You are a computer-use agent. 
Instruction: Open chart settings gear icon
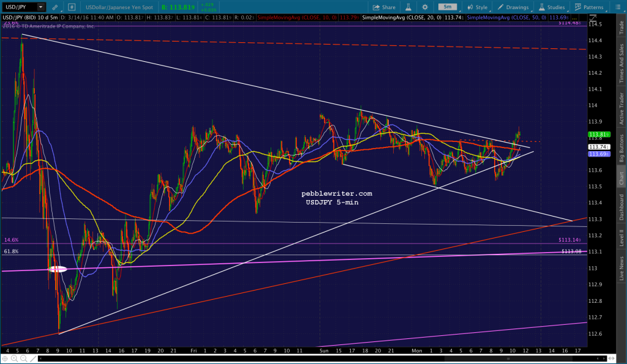425,7
